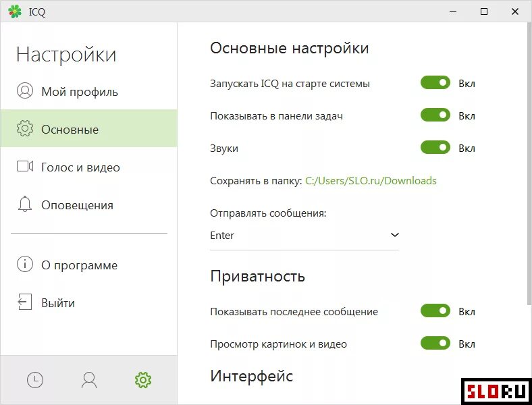This screenshot has width=532, height=405.
Task: Toggle Показывать последнее сообщение switch
Action: (x=435, y=310)
